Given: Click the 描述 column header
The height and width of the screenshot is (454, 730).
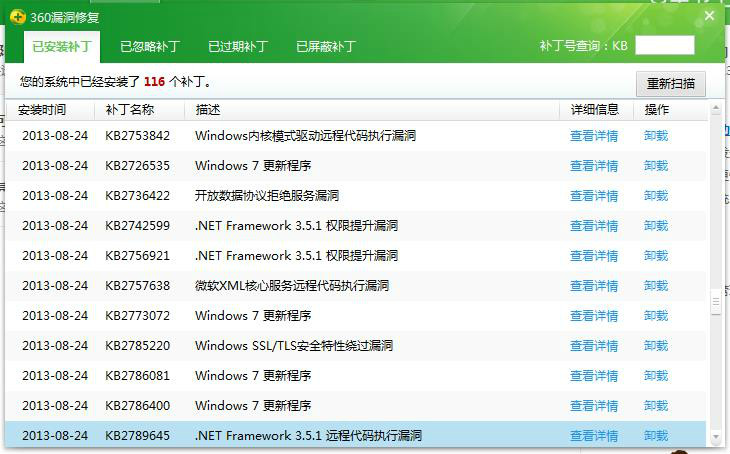Looking at the screenshot, I should (208, 110).
